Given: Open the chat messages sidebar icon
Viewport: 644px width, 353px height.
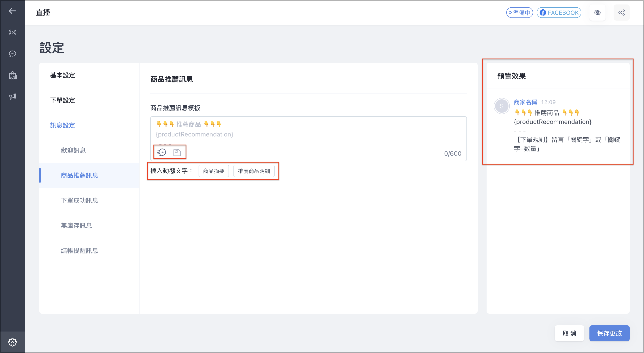Looking at the screenshot, I should [x=12, y=54].
